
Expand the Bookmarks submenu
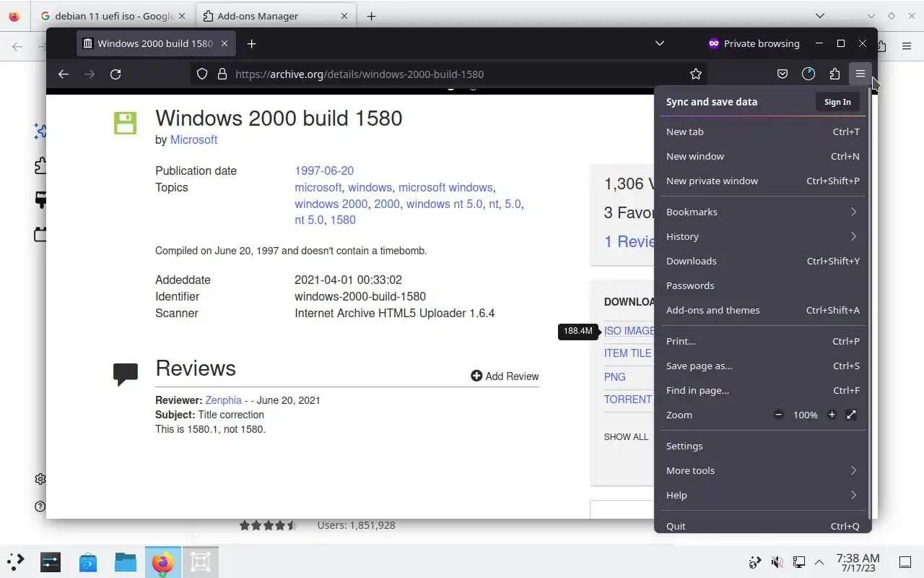[x=762, y=212]
